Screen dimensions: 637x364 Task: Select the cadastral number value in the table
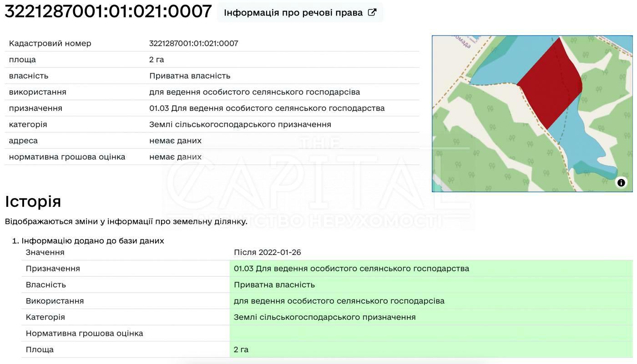pyautogui.click(x=193, y=44)
